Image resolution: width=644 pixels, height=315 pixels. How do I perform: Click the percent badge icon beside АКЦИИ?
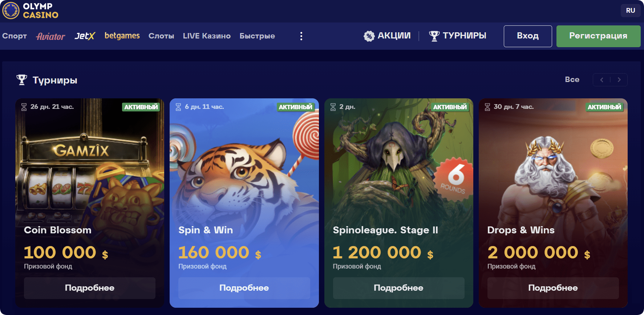[369, 36]
